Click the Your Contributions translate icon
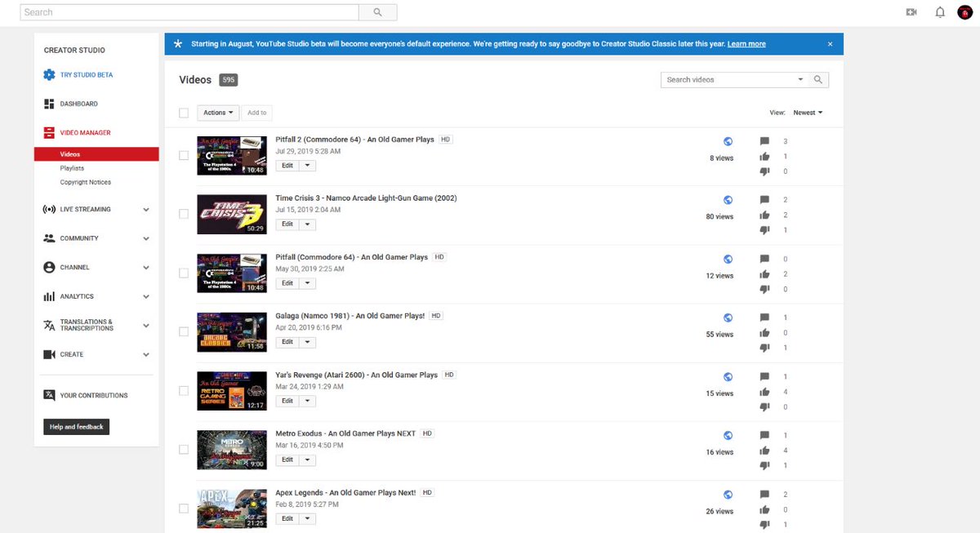The image size is (980, 533). [49, 395]
